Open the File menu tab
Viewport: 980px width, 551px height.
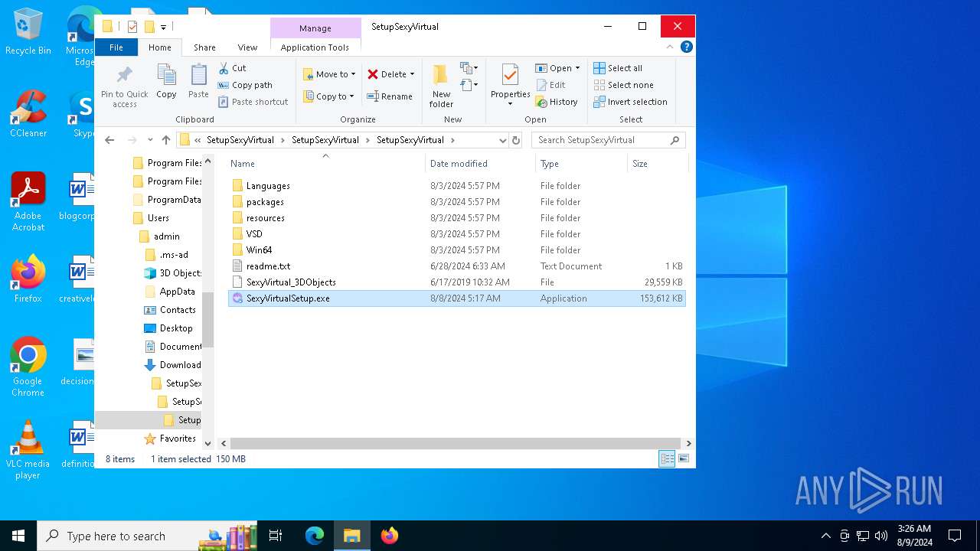tap(116, 47)
